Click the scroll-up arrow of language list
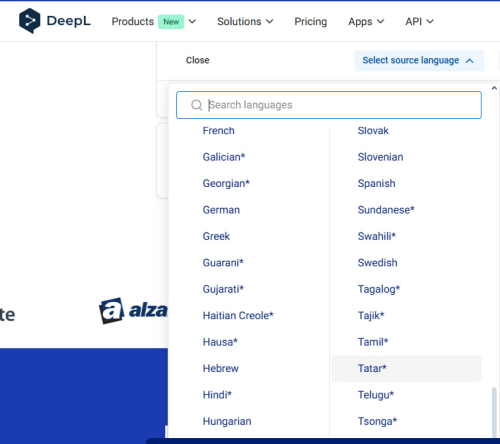The height and width of the screenshot is (444, 500). tap(494, 88)
